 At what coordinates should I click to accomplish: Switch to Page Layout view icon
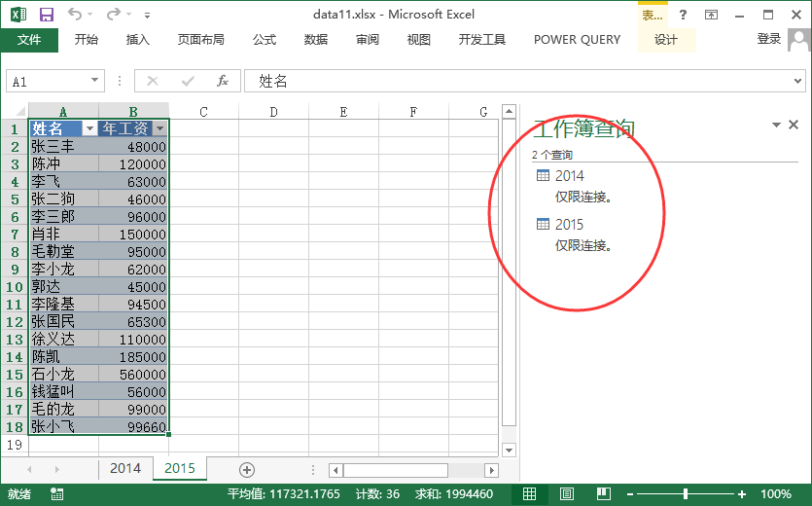point(567,494)
